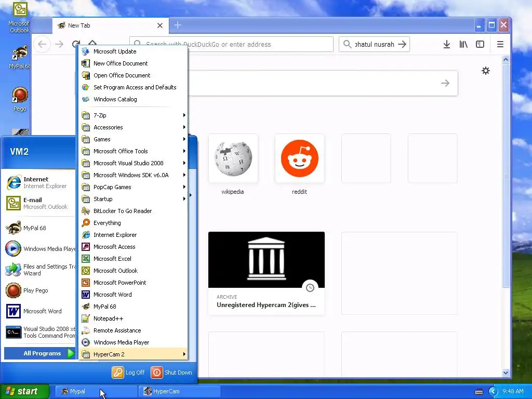This screenshot has width=532, height=399.
Task: Open pinned E-mail Microsoft Outlook
Action: click(x=39, y=203)
